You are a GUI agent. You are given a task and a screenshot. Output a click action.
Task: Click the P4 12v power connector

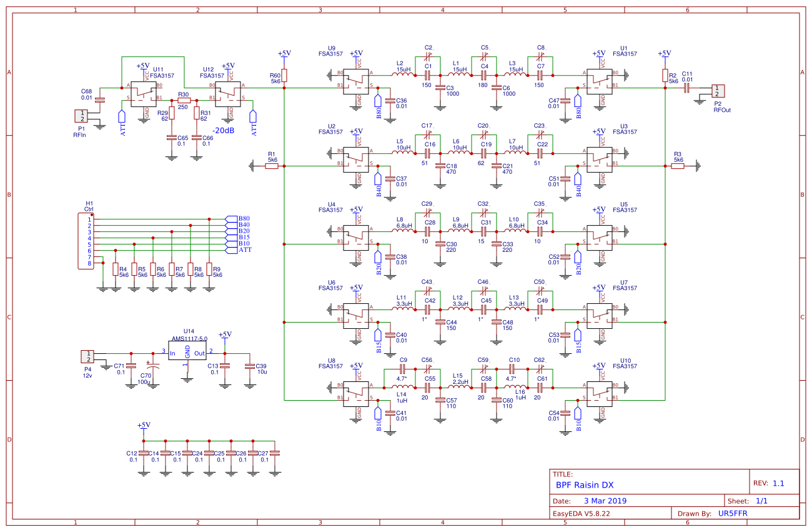pos(87,356)
